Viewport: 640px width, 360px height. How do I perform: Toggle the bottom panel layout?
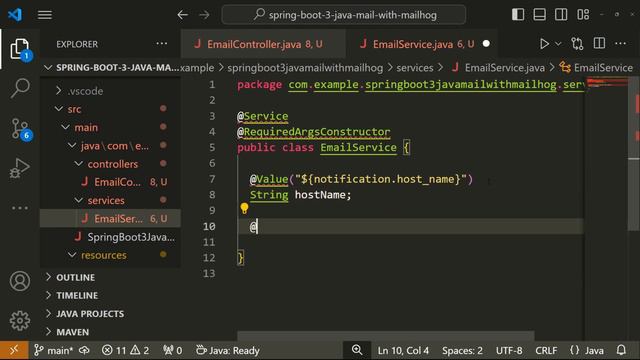coord(540,15)
